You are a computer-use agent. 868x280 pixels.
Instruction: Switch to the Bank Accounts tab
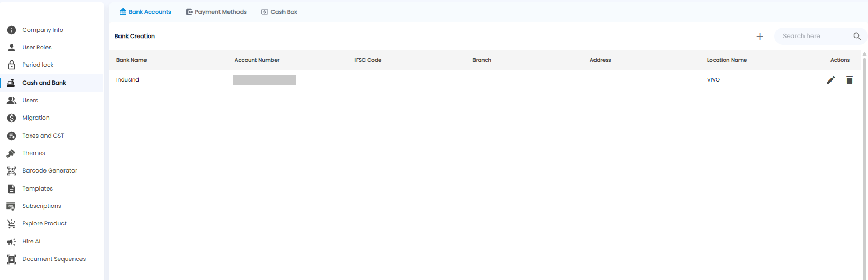click(x=145, y=12)
